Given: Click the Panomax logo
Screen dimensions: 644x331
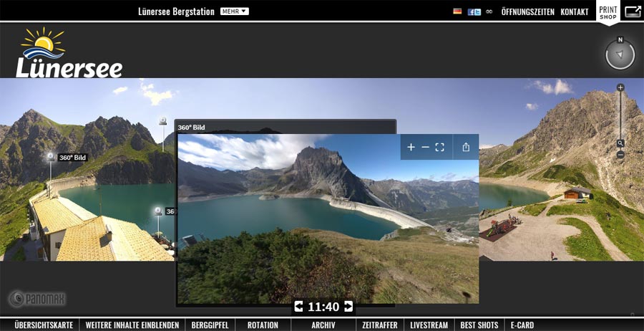Looking at the screenshot, I should pos(37,299).
